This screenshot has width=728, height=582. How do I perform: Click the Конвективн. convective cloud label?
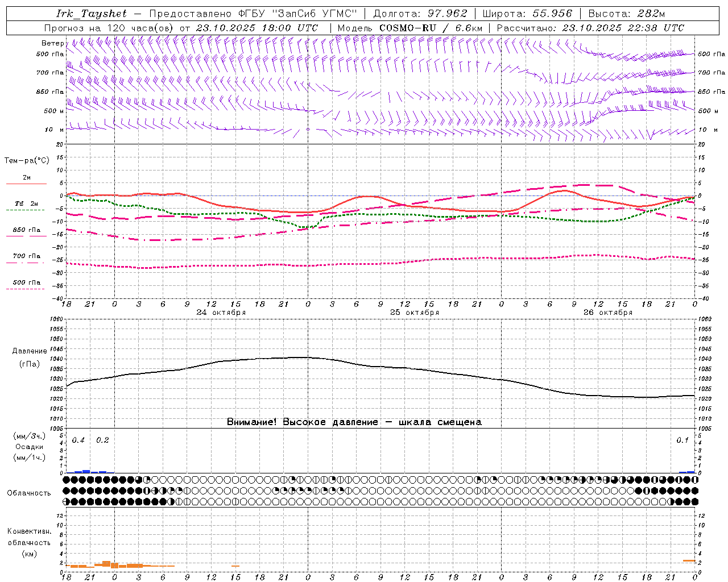[30, 531]
